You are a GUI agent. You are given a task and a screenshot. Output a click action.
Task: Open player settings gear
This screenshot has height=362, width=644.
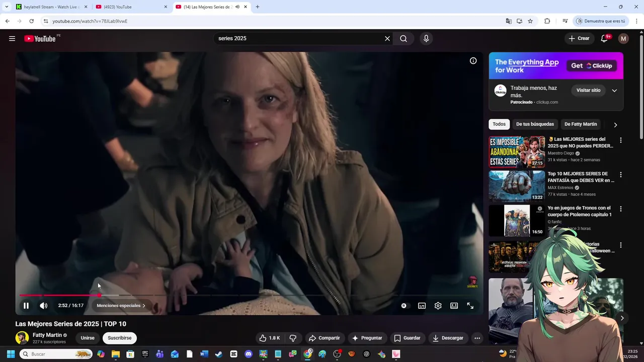point(438,306)
